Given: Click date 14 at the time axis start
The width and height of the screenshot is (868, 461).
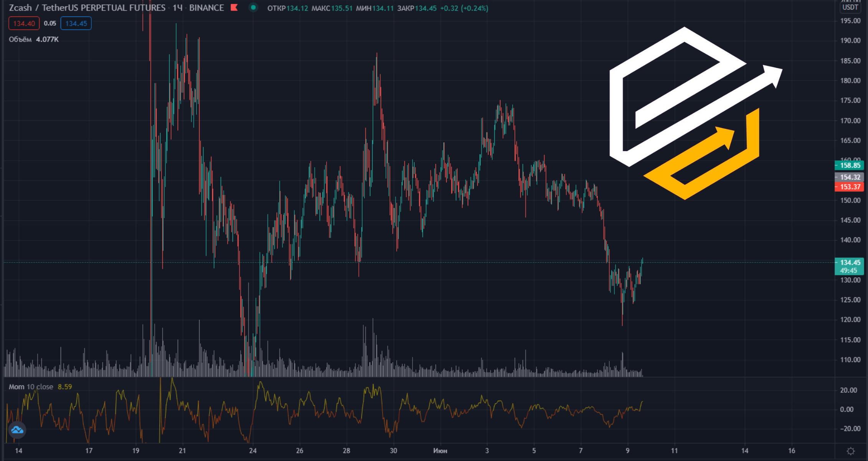Looking at the screenshot, I should [x=18, y=451].
